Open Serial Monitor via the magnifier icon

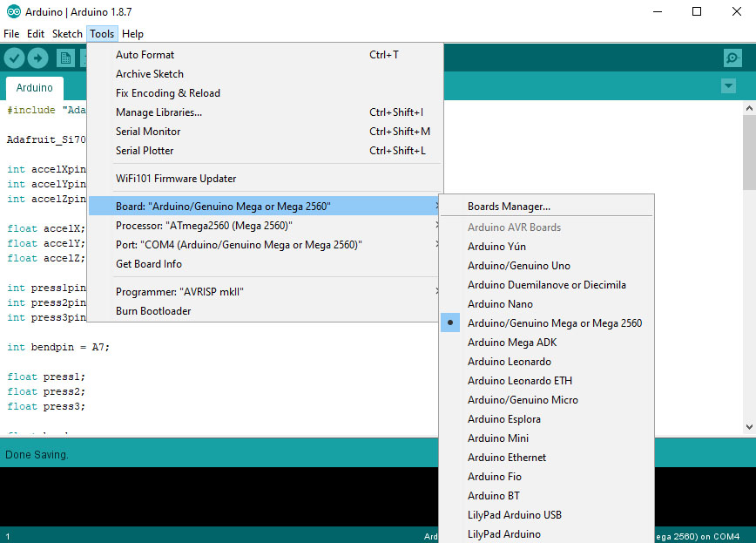click(732, 58)
